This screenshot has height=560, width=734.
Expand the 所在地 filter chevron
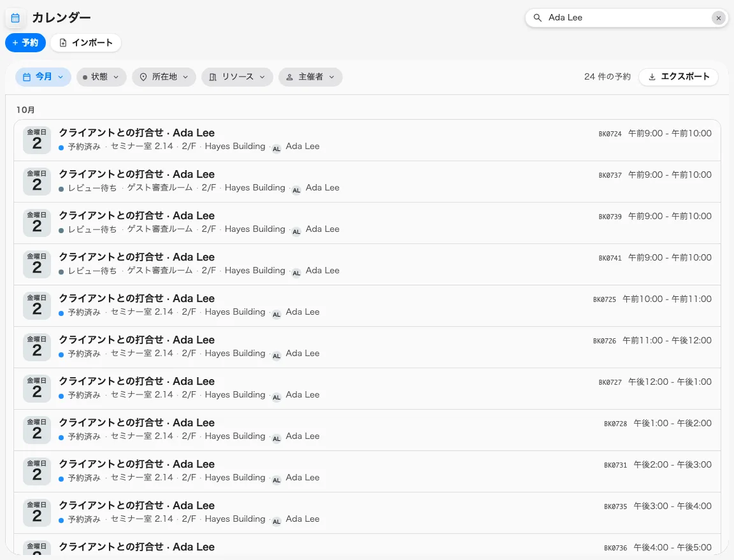pos(185,77)
